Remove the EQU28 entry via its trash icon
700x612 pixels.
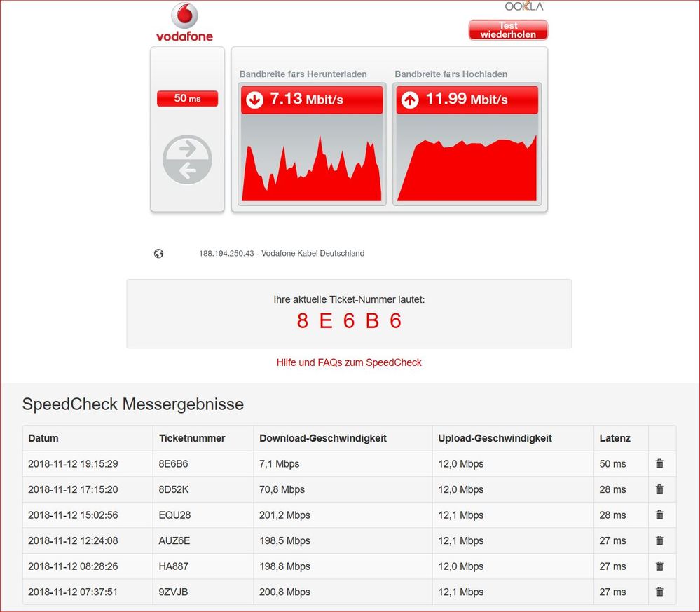(661, 515)
